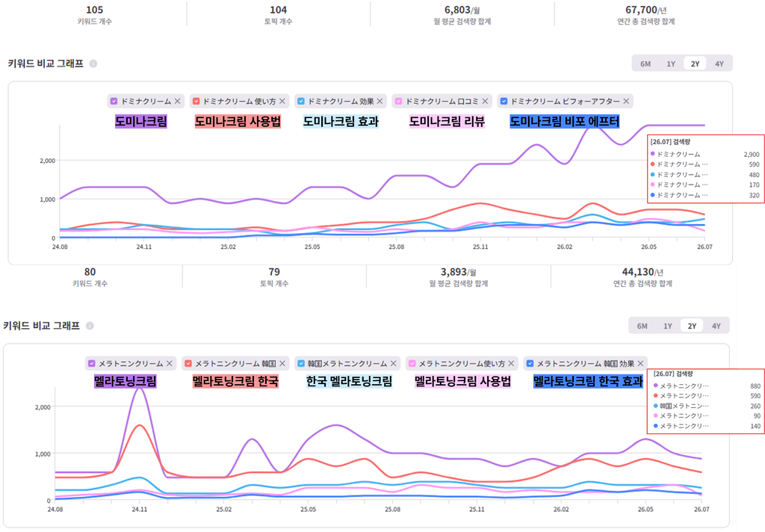The height and width of the screenshot is (532, 765).
Task: Select 6M range on top graph
Action: click(645, 64)
